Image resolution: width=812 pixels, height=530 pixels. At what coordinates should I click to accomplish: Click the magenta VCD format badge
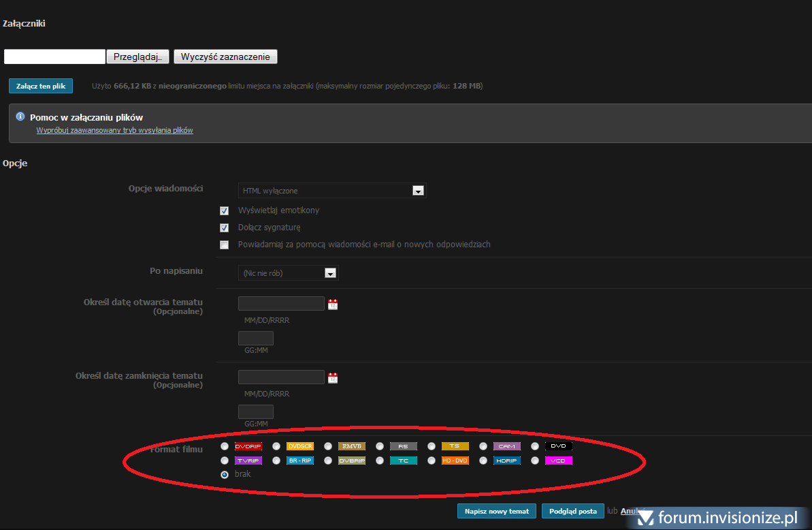[x=558, y=461]
